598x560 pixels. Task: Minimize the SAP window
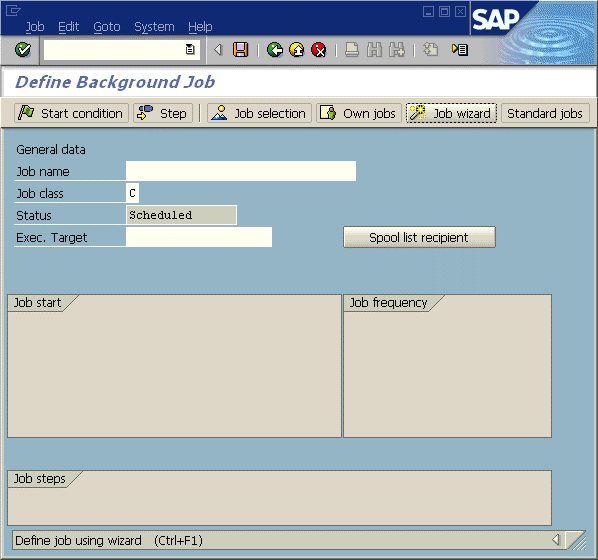tap(428, 11)
